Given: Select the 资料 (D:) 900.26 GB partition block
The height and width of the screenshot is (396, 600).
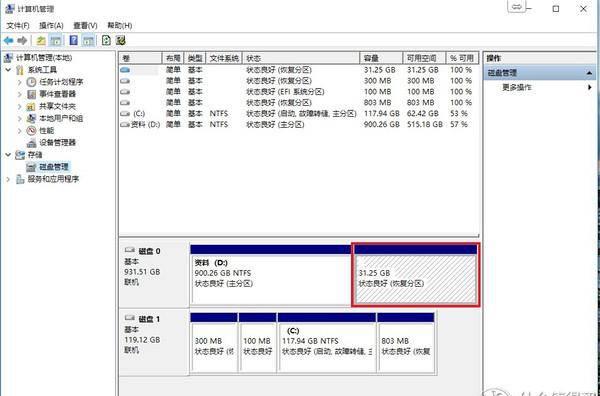Looking at the screenshot, I should click(x=271, y=275).
